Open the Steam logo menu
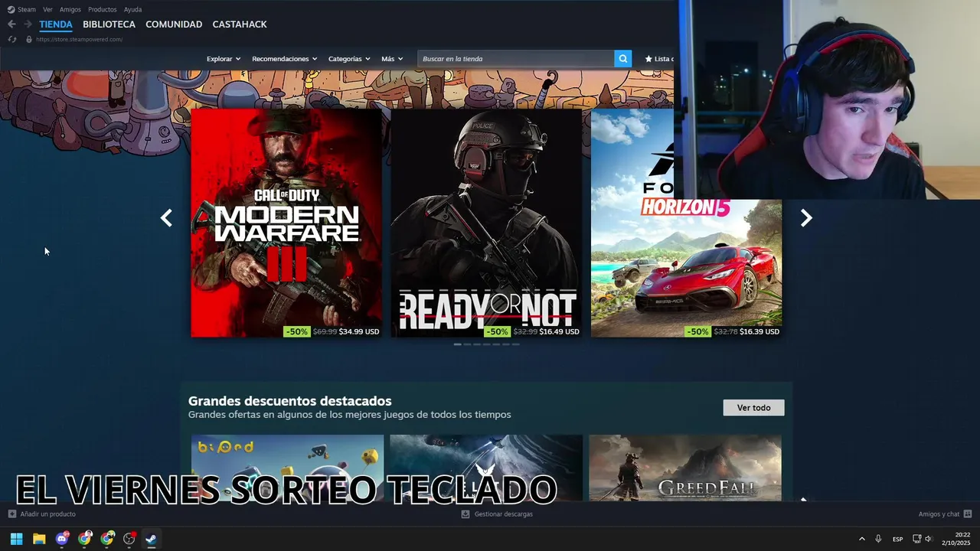This screenshot has height=551, width=980. tap(21, 9)
